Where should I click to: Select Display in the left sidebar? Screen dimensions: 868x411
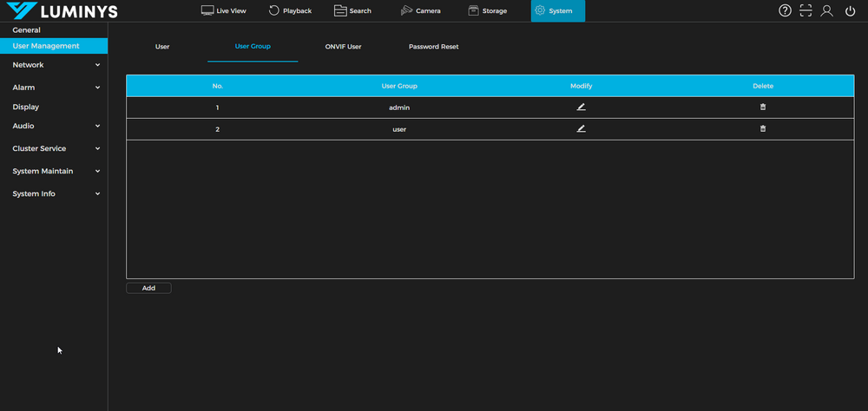coord(26,107)
